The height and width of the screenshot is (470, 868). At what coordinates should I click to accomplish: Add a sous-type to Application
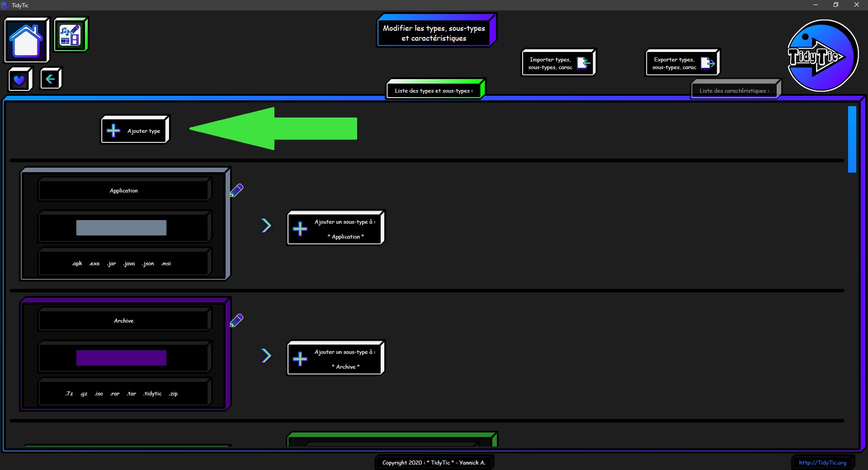tap(336, 228)
